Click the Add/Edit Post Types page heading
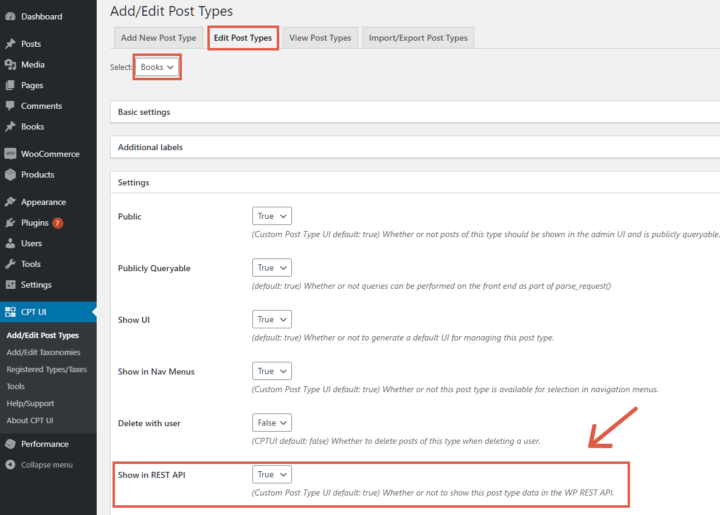Viewport: 720px width, 515px height. click(x=171, y=11)
